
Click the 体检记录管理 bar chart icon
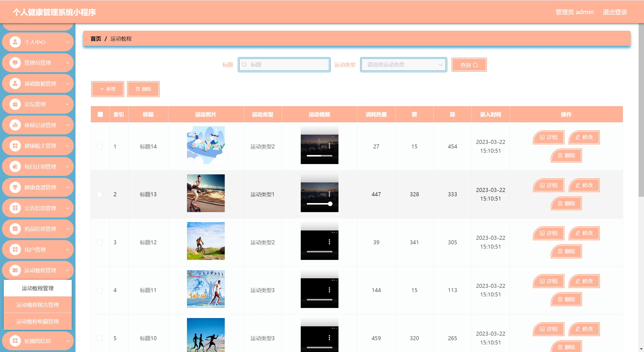pos(15,125)
